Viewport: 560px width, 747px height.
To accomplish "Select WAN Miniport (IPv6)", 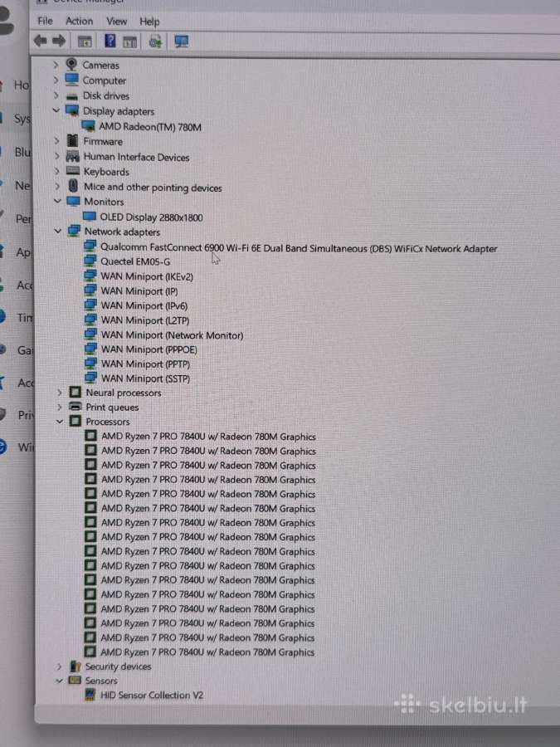I will 144,305.
